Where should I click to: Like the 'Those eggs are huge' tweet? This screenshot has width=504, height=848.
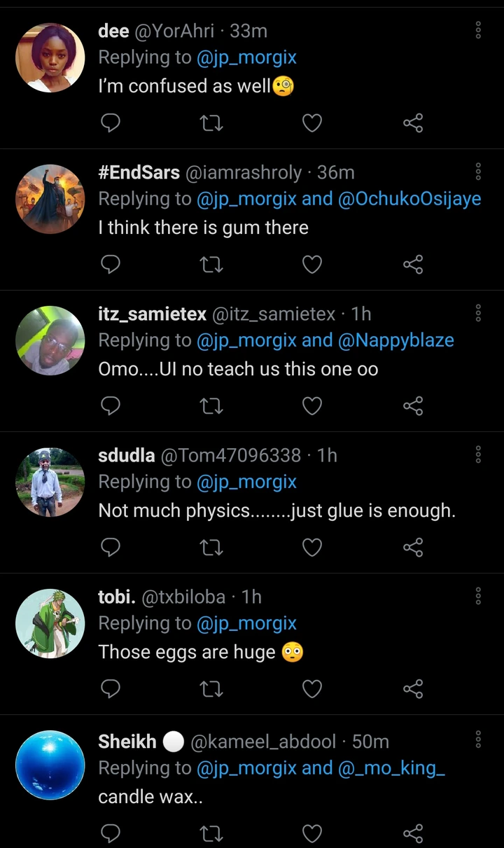[311, 689]
